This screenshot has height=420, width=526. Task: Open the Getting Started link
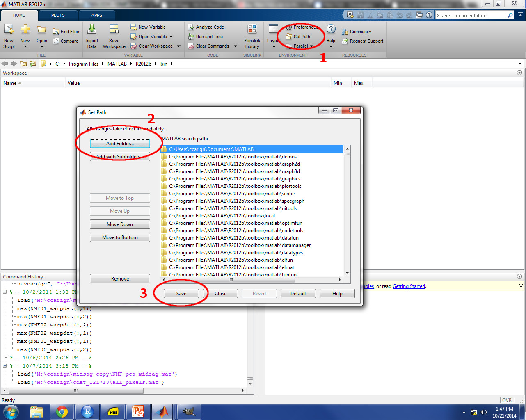coord(409,286)
